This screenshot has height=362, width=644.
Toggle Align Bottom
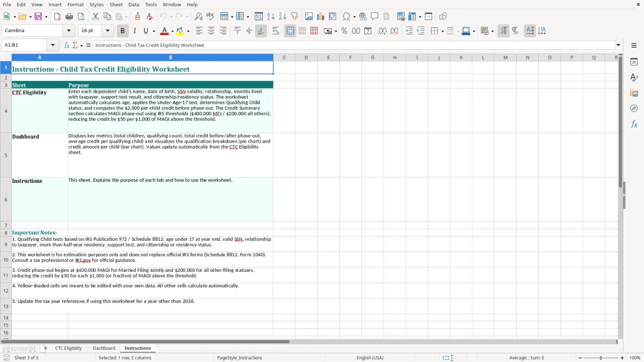point(261,31)
